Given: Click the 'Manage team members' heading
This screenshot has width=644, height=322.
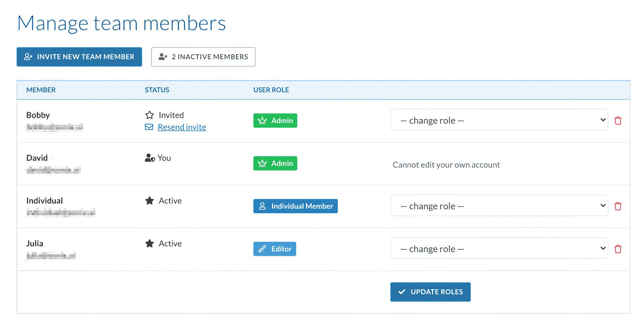Looking at the screenshot, I should (121, 23).
